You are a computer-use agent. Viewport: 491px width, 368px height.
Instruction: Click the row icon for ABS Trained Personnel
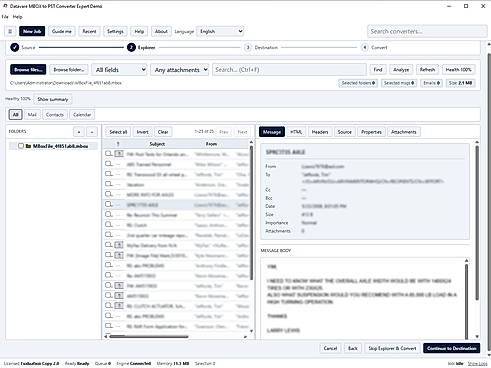point(108,164)
